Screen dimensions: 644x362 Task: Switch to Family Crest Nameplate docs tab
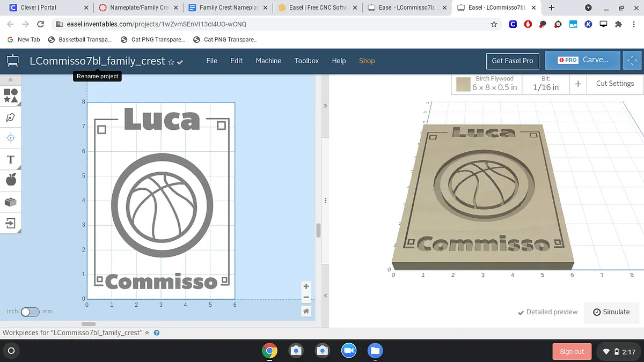tap(228, 8)
